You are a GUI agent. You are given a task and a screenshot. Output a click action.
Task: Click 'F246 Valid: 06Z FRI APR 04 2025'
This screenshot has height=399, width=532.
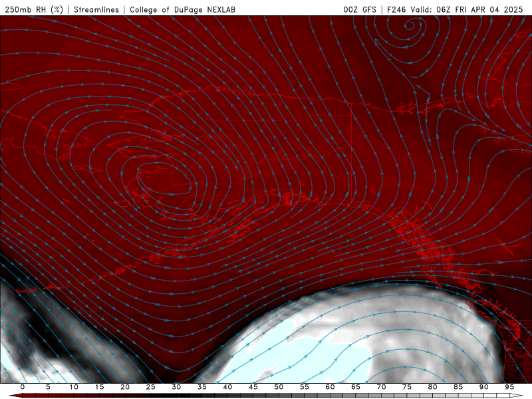coord(455,10)
